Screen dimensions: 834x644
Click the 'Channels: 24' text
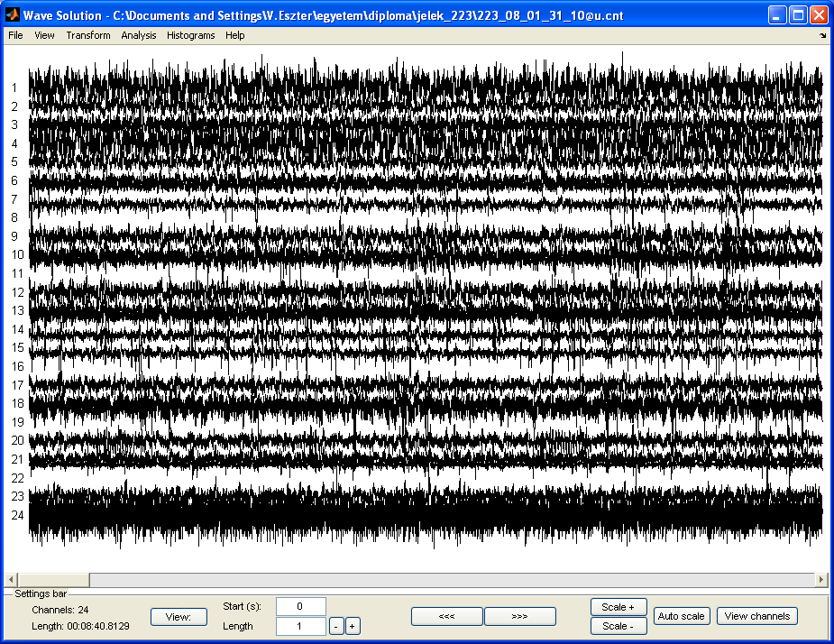[x=60, y=610]
